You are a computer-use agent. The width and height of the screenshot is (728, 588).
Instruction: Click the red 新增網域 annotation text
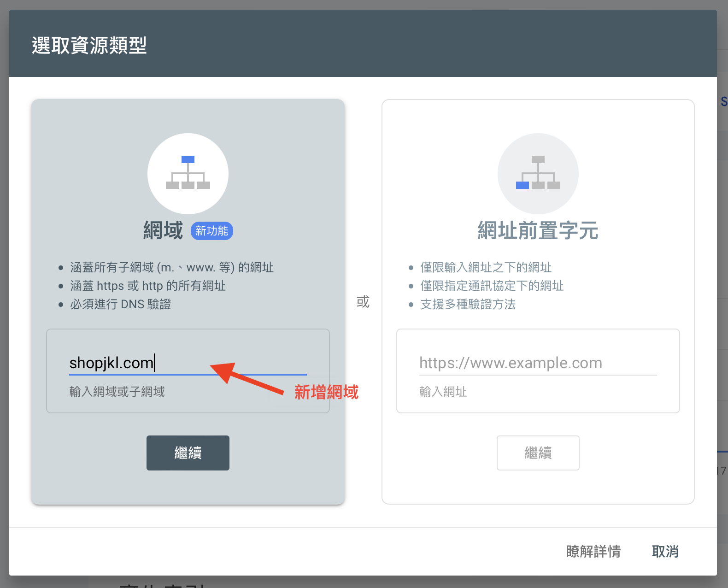(326, 392)
